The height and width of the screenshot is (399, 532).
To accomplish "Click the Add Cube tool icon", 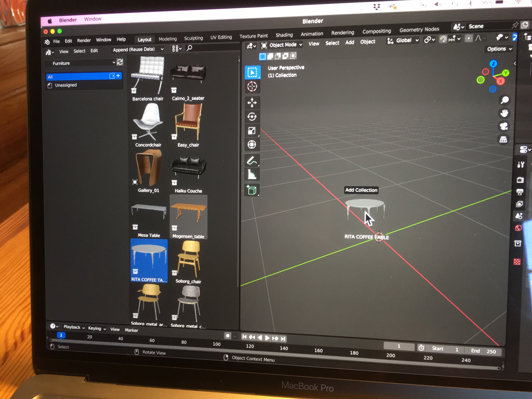I will [x=252, y=190].
